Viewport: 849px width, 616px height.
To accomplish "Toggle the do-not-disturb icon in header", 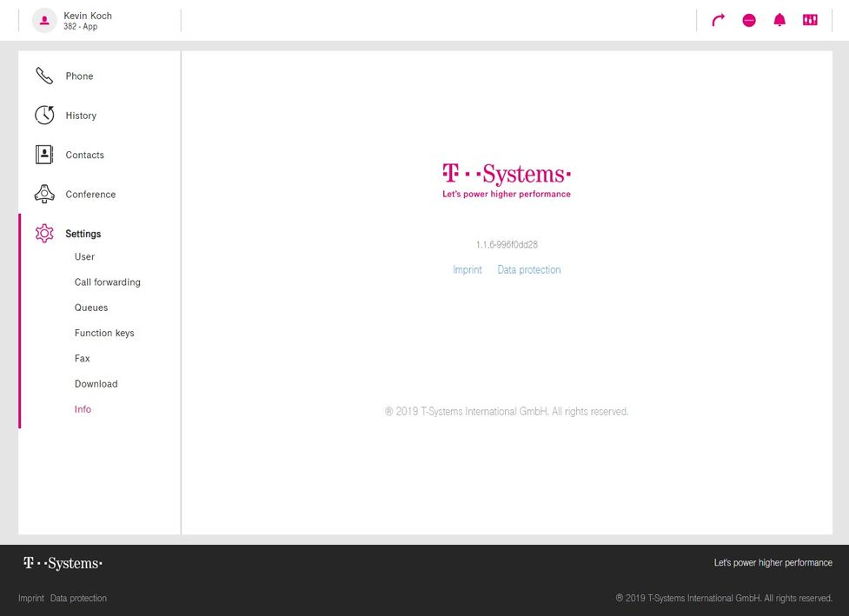I will point(749,21).
